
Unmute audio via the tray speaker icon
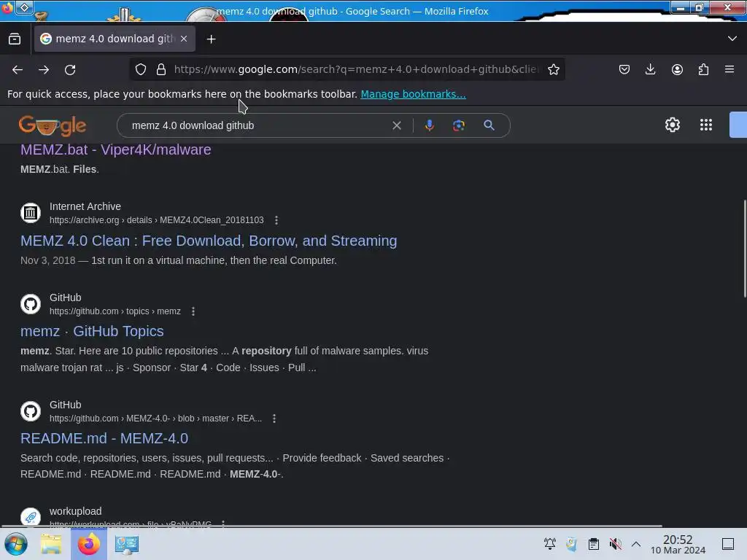[615, 544]
